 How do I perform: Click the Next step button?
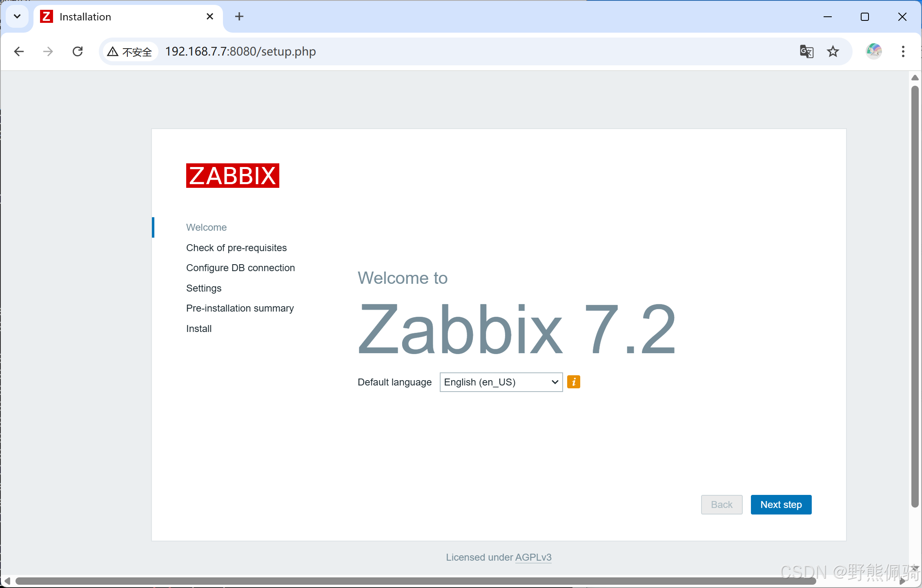click(x=780, y=505)
